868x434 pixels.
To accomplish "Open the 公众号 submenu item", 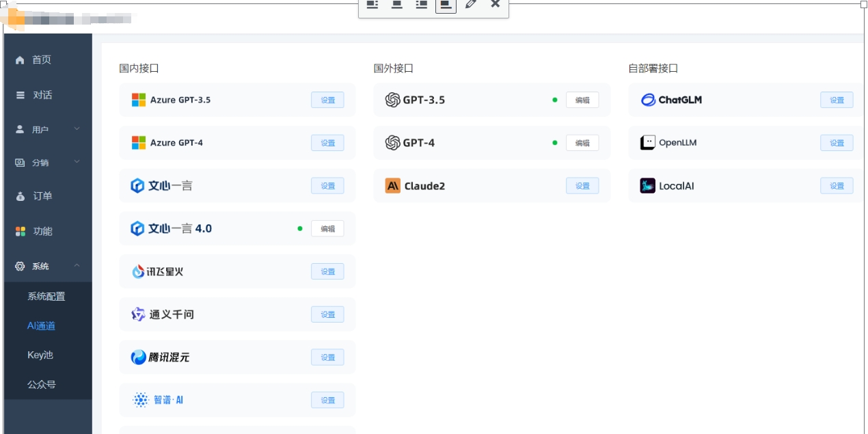I will coord(41,385).
